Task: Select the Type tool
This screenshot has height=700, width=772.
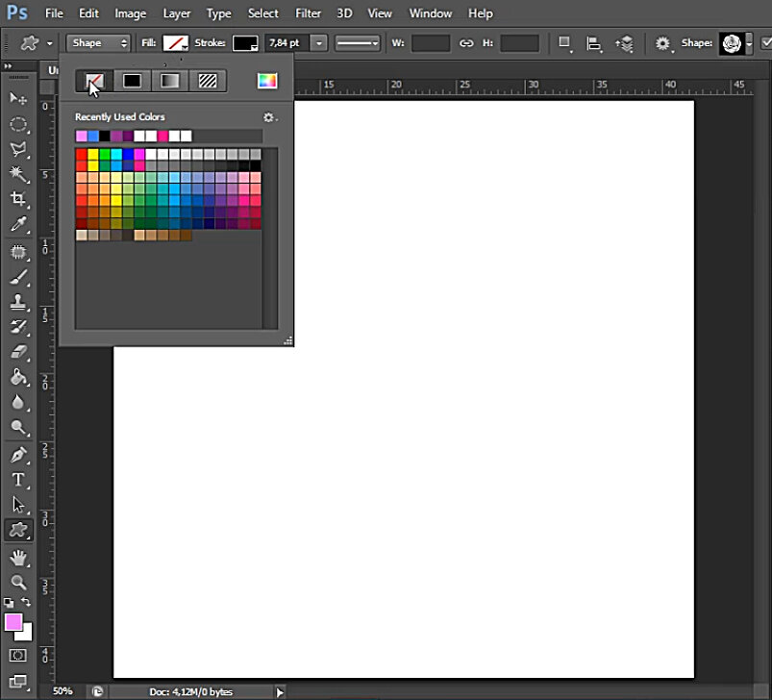Action: click(x=18, y=480)
